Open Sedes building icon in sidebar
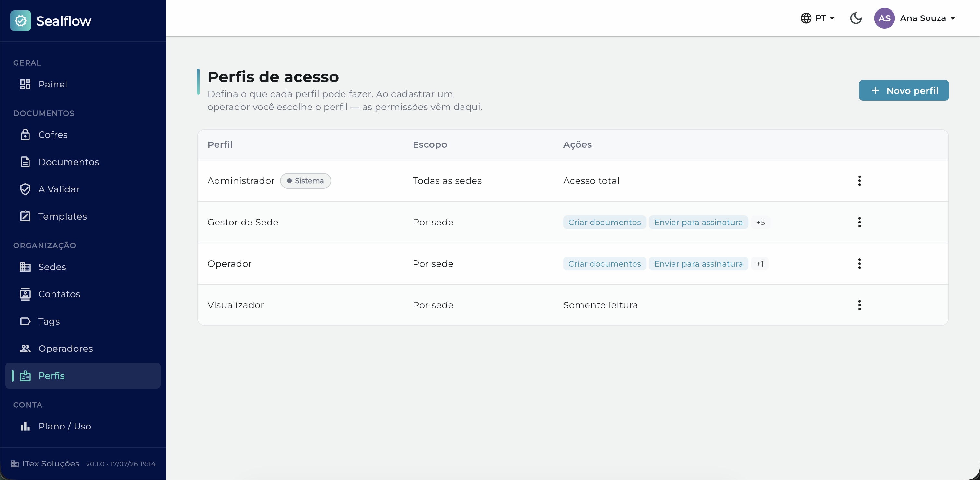The image size is (980, 480). (x=25, y=267)
